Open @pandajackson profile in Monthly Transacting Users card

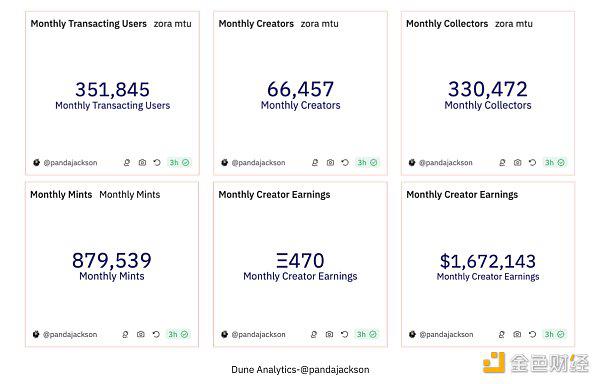click(x=70, y=163)
